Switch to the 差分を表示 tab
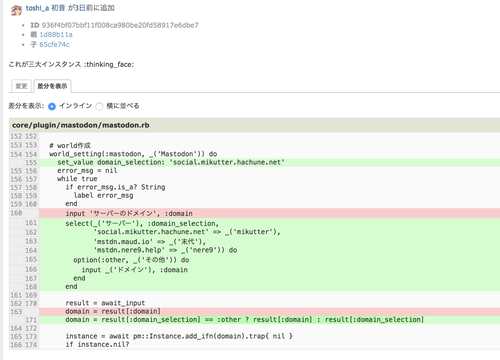500x360 pixels. (52, 86)
